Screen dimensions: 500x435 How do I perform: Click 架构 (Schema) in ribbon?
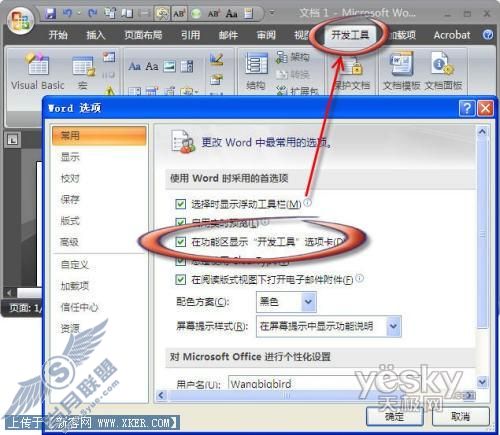(293, 57)
